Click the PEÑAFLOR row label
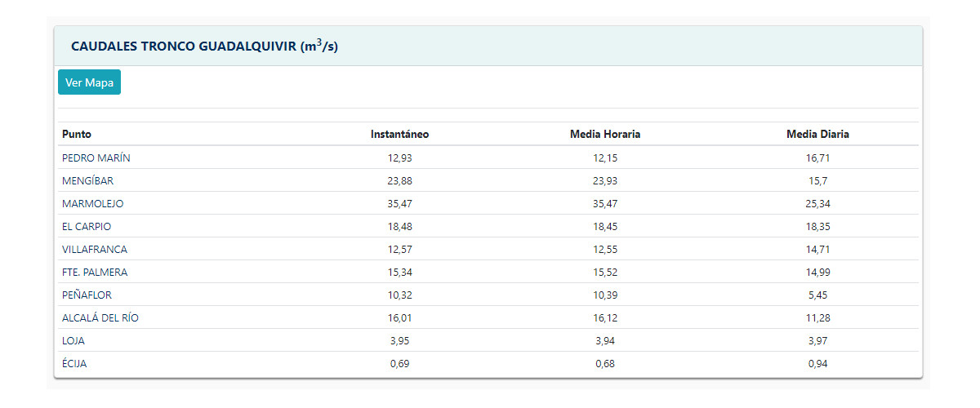Screen dimensions: 980x408 click(87, 295)
